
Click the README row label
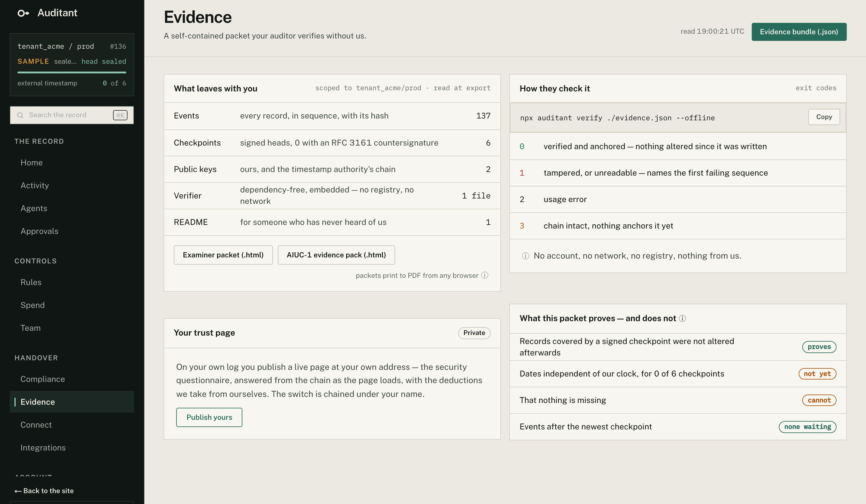[x=191, y=222]
